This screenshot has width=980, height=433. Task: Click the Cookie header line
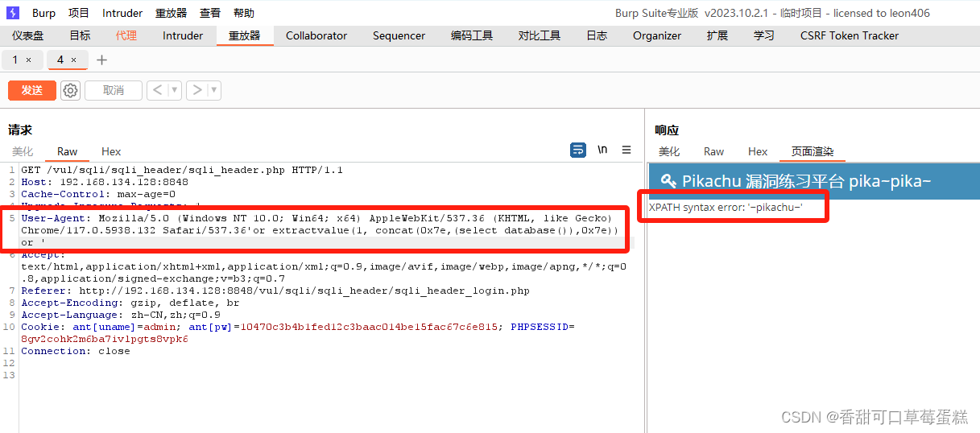298,333
